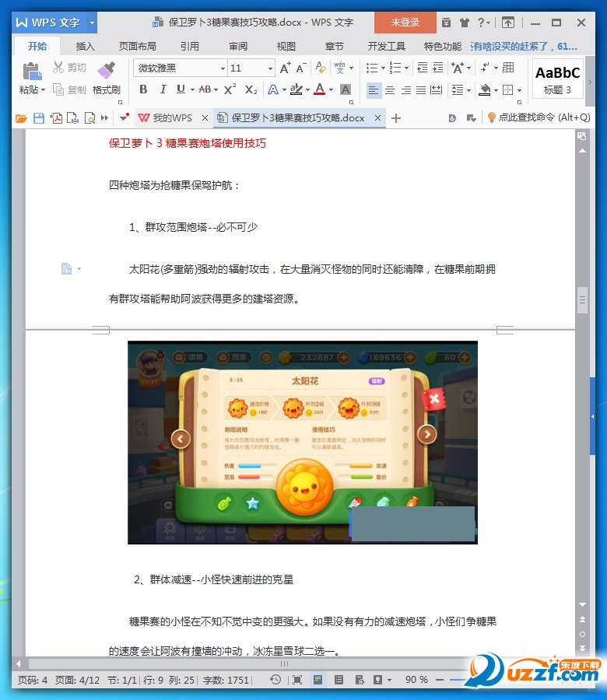This screenshot has height=700, width=607.
Task: Select the Format Painter brush
Action: pos(107,71)
